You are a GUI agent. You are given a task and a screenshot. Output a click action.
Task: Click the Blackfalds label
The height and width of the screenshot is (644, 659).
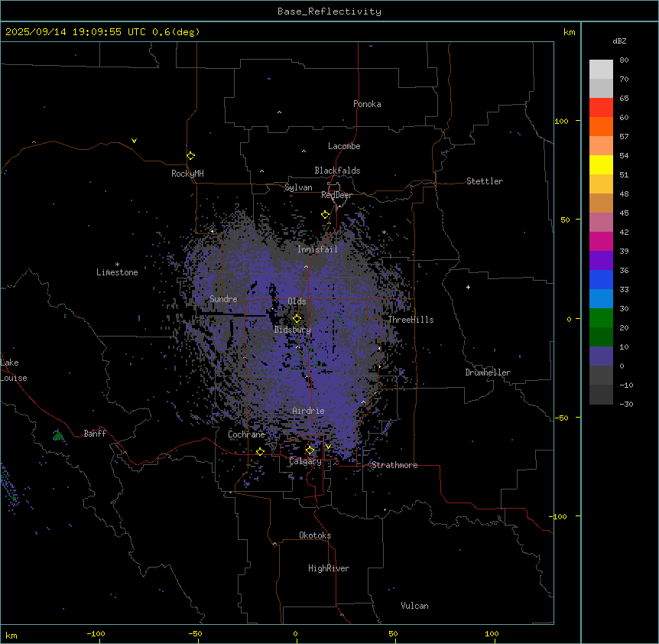click(x=337, y=171)
